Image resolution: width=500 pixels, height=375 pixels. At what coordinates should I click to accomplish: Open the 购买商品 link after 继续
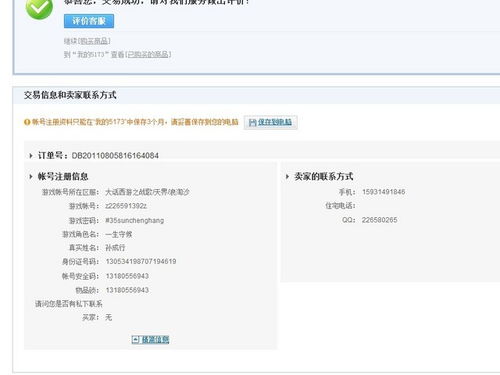95,41
